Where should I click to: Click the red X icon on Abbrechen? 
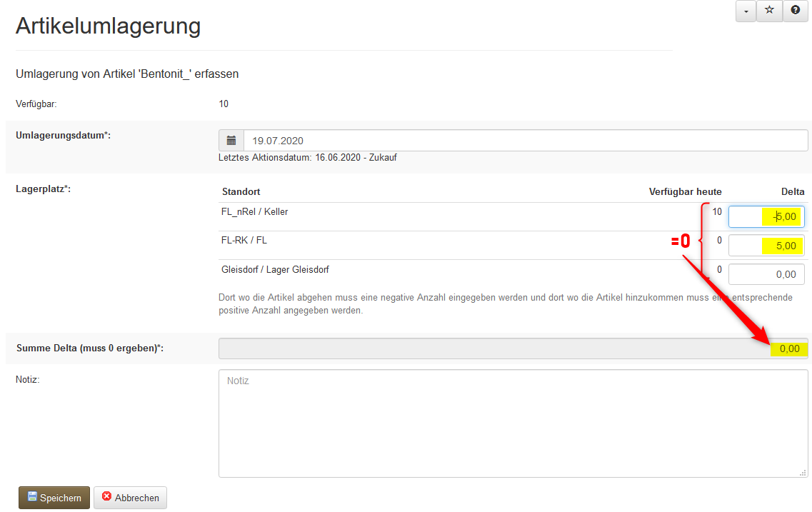click(107, 497)
